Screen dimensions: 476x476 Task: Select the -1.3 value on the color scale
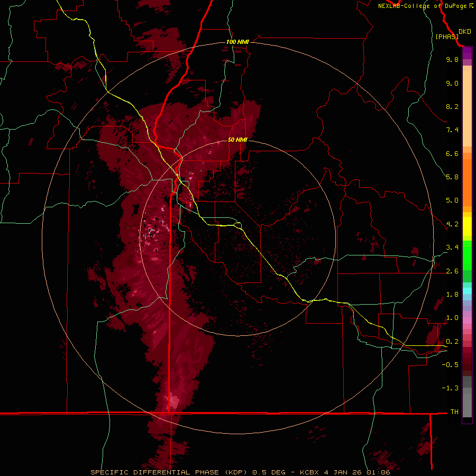450,388
